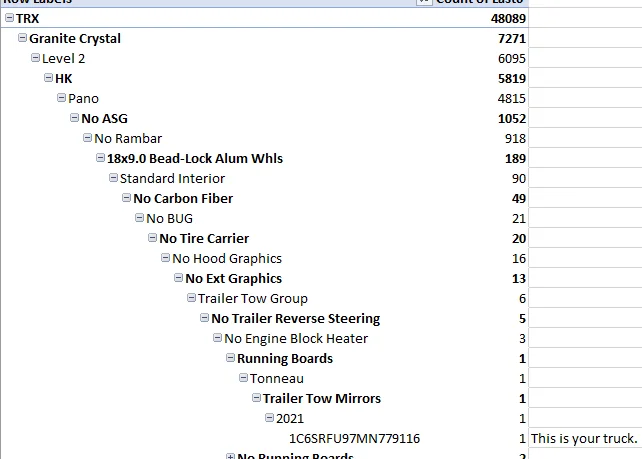This screenshot has width=642, height=459.
Task: Select the count value 16
Action: [x=519, y=259]
